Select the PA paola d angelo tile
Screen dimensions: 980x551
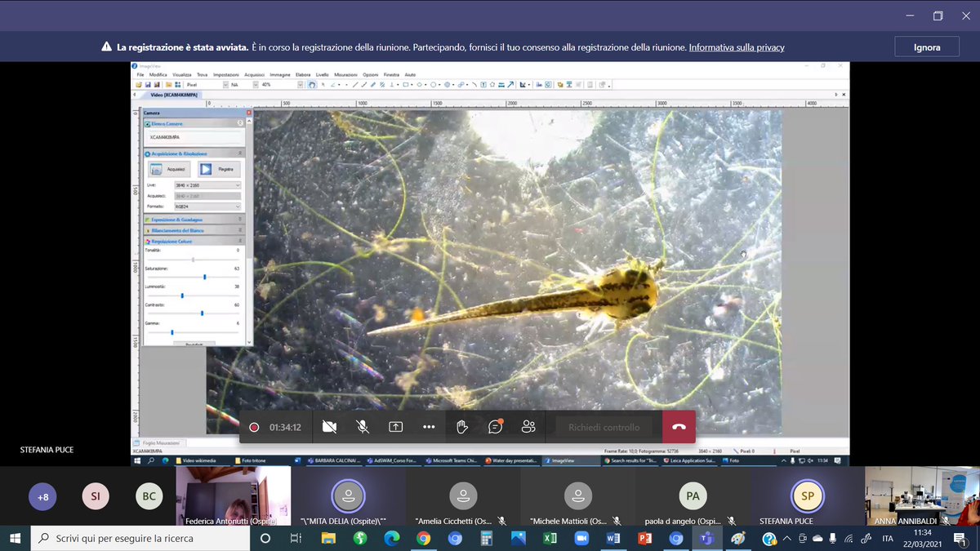(x=693, y=496)
